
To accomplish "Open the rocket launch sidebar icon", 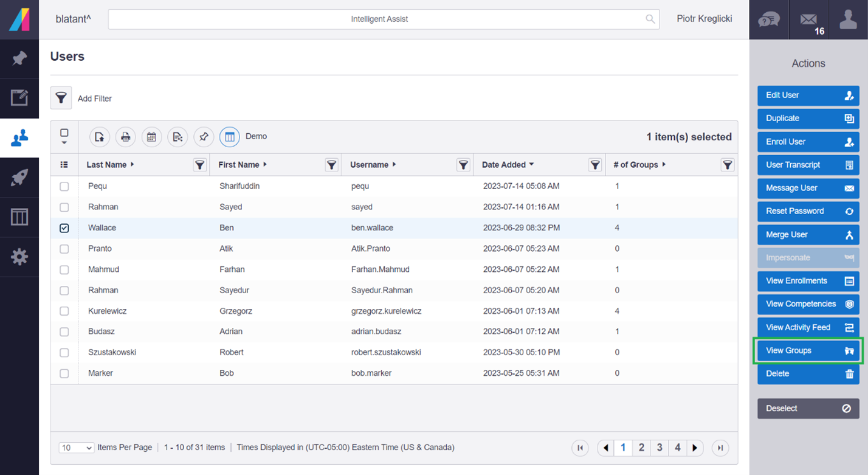I will (x=19, y=178).
